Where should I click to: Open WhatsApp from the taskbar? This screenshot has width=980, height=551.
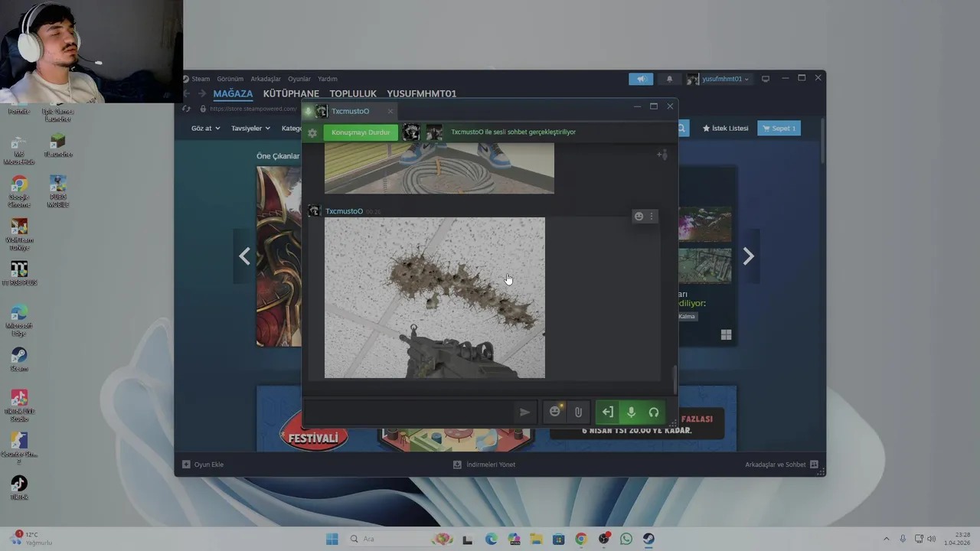tap(626, 539)
